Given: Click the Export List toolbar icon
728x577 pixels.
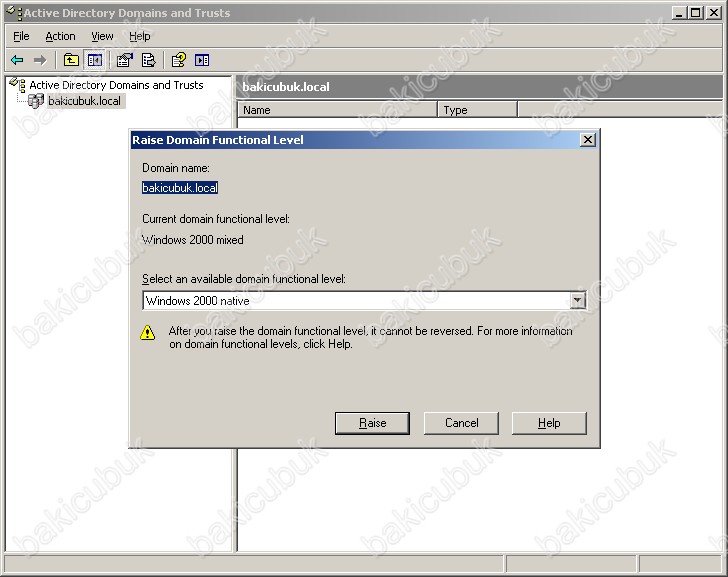Looking at the screenshot, I should coord(149,60).
